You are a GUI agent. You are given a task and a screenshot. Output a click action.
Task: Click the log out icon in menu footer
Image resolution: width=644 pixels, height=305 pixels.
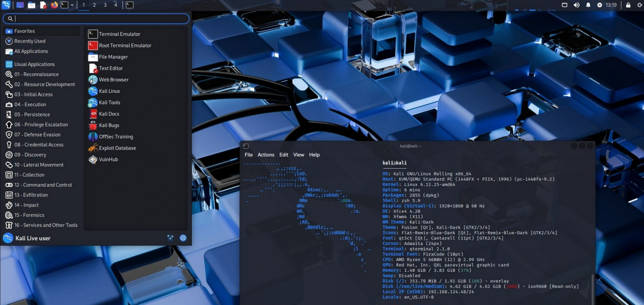[183, 238]
